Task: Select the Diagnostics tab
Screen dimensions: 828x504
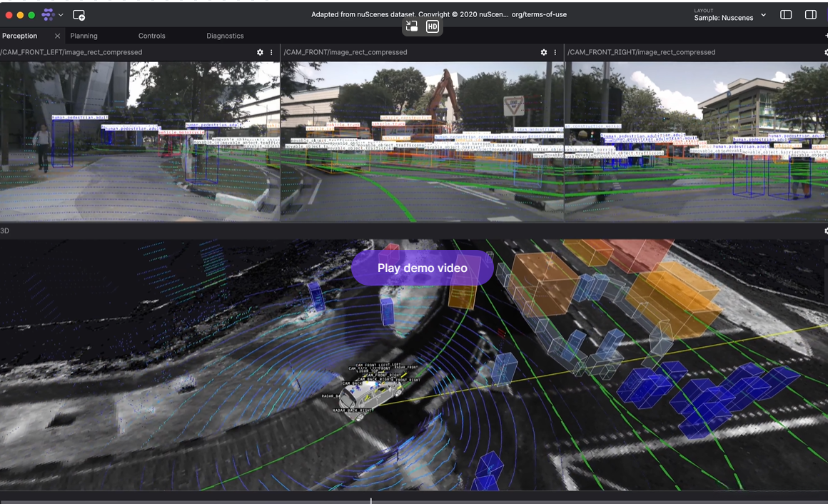Action: click(x=225, y=36)
